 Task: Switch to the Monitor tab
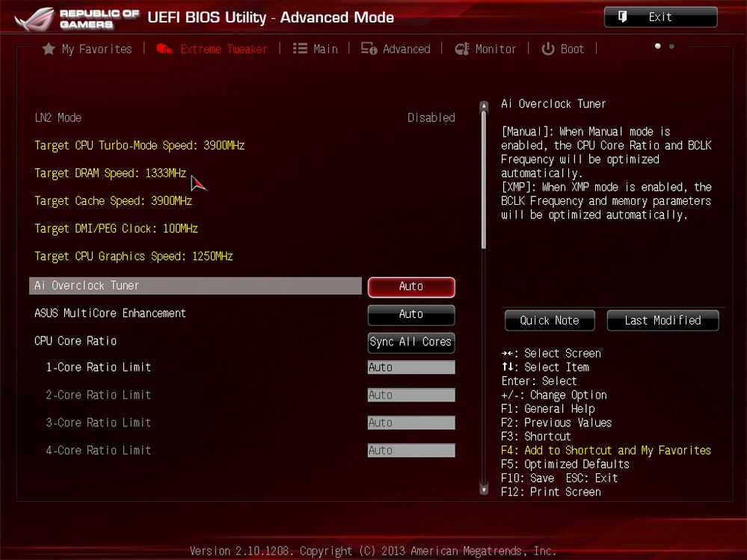[x=495, y=49]
